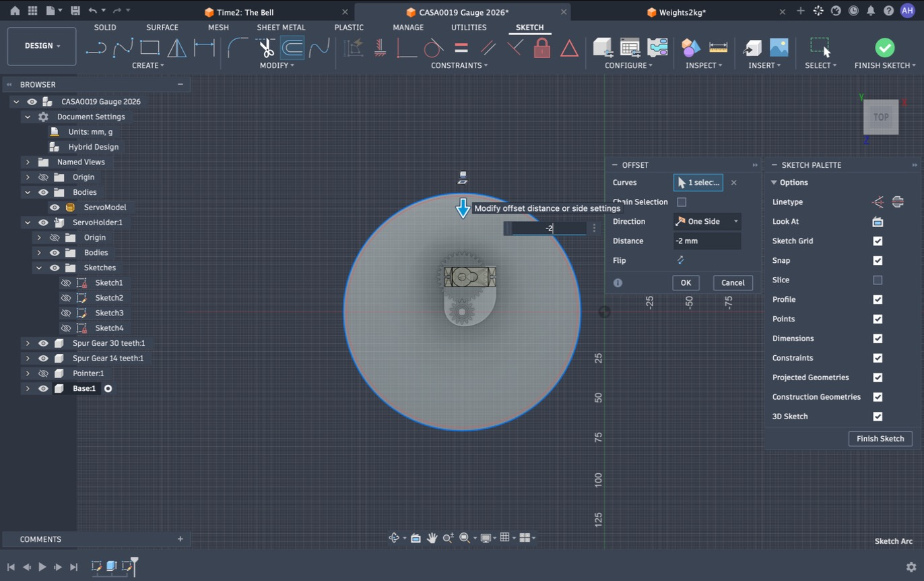This screenshot has width=924, height=581.
Task: Click Finish Sketch in Sketch Palette
Action: point(880,439)
